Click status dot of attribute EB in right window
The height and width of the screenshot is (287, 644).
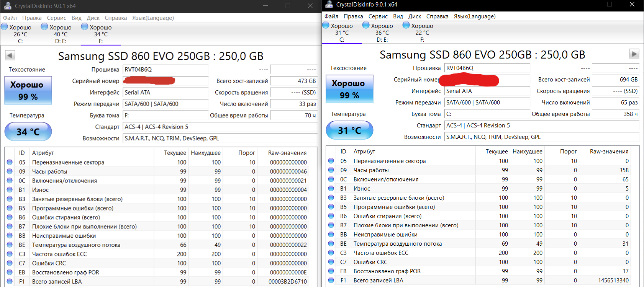[331, 271]
